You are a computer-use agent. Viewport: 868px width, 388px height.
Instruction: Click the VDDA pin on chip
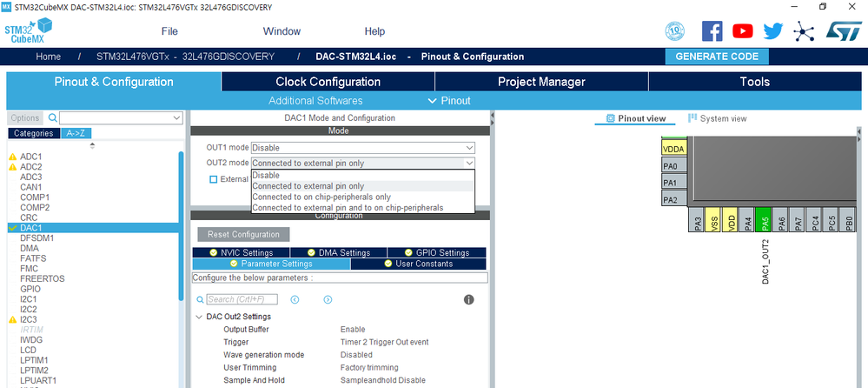coord(674,148)
